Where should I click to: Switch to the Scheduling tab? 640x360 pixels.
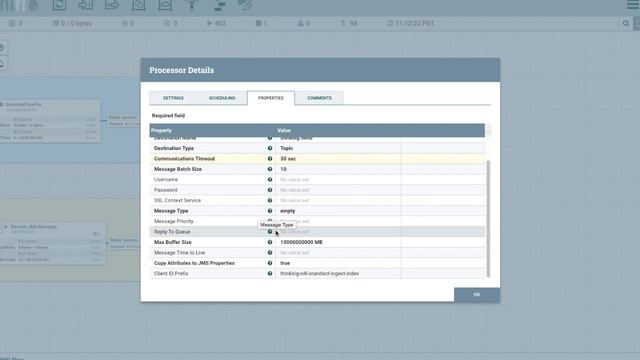pos(222,98)
